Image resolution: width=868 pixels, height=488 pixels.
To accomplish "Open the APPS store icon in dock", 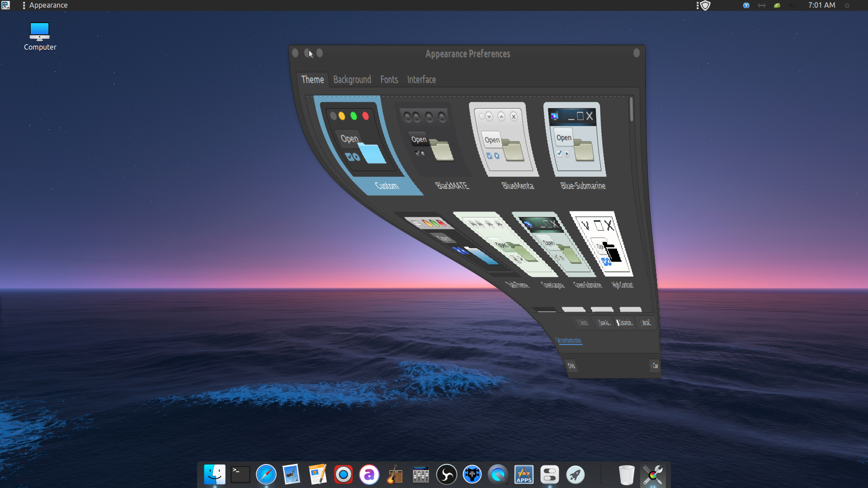I will tap(524, 474).
